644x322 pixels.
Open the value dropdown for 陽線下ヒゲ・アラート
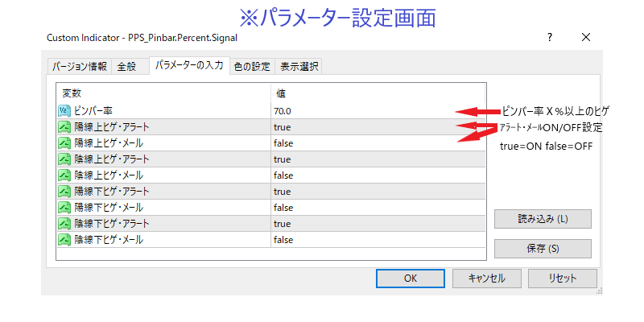378,192
